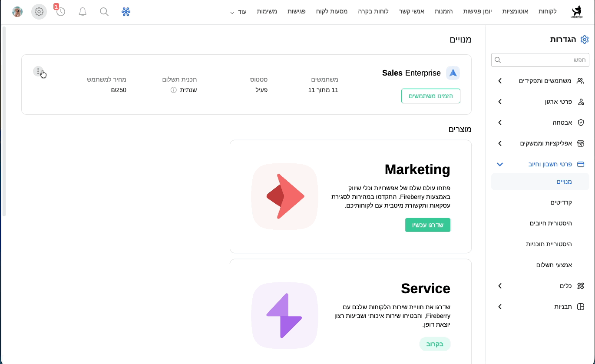
Task: Click the store icon beside אפליקציות וממשקים
Action: [x=581, y=143]
